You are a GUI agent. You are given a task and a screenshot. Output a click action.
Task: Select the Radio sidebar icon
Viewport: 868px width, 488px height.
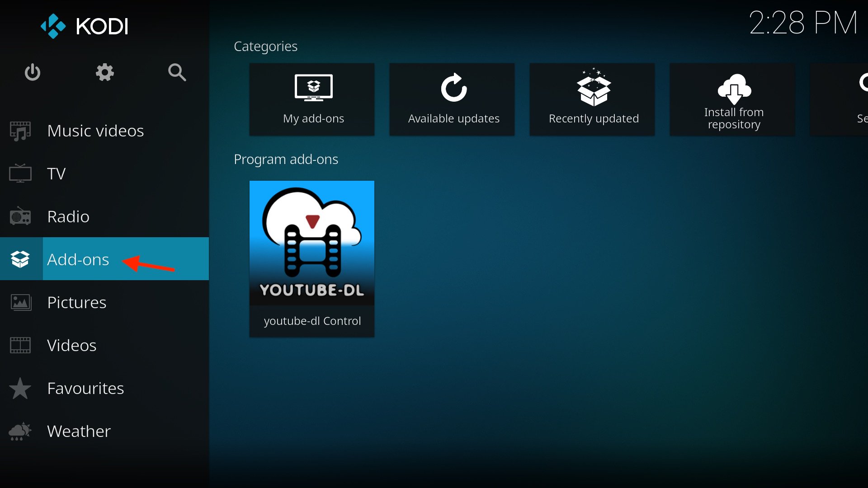pyautogui.click(x=20, y=216)
